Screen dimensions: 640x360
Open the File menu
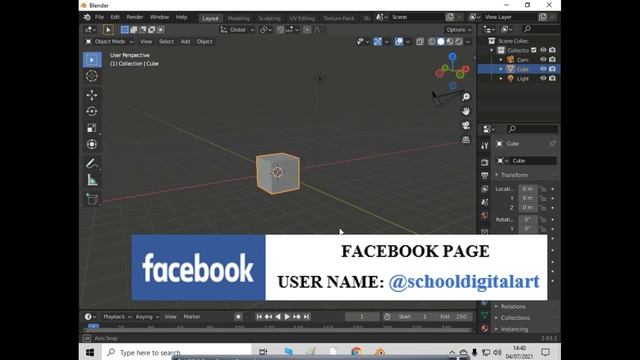99,17
